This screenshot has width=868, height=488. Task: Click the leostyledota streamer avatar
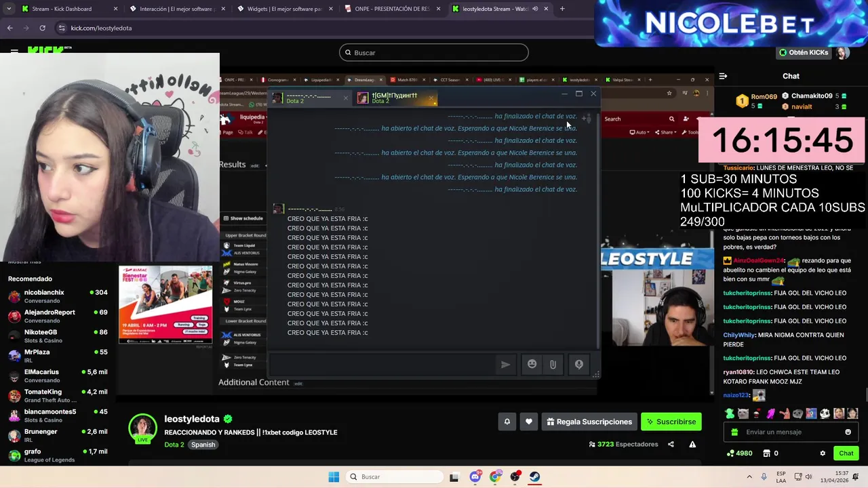point(142,428)
